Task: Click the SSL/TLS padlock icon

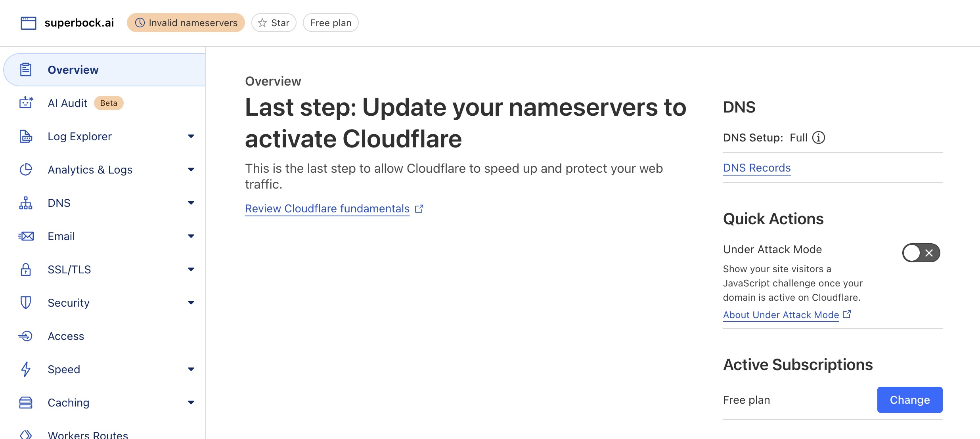Action: tap(26, 269)
